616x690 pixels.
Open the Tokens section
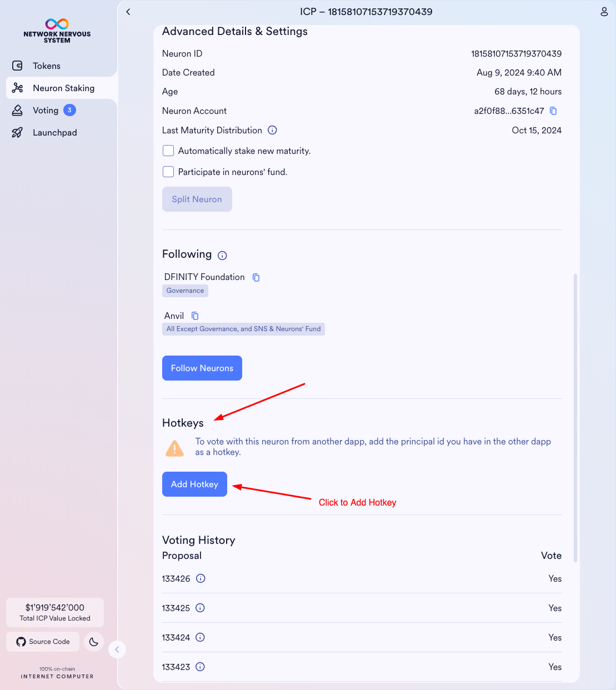pyautogui.click(x=47, y=66)
